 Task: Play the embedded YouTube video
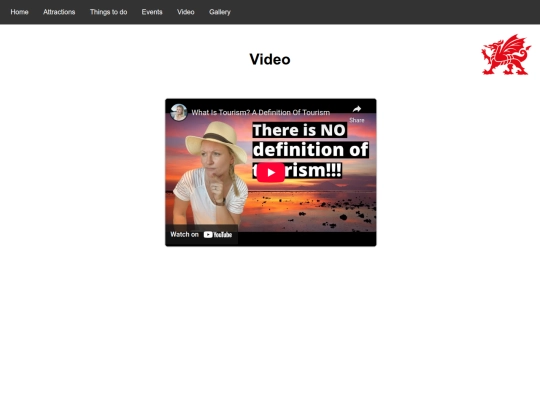271,172
